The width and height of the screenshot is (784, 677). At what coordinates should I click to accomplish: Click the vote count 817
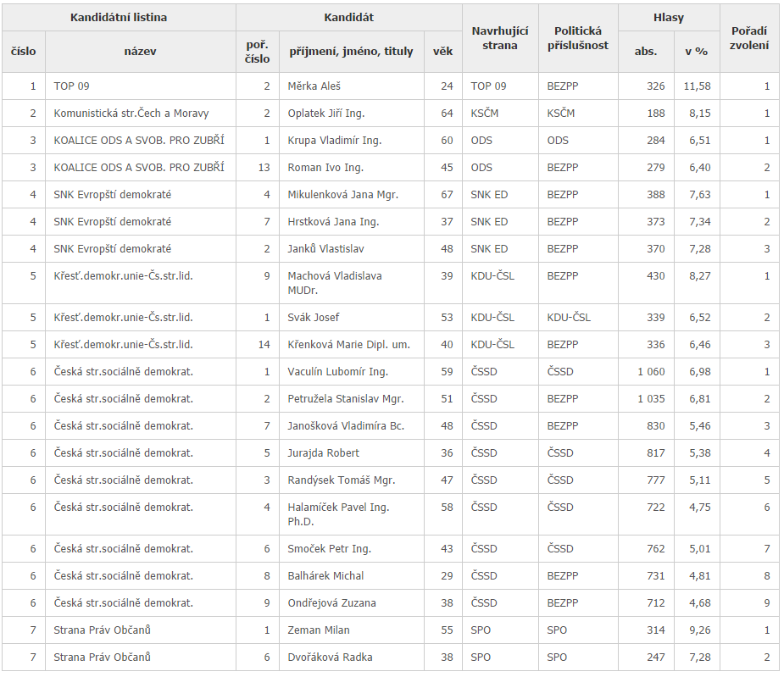(655, 453)
